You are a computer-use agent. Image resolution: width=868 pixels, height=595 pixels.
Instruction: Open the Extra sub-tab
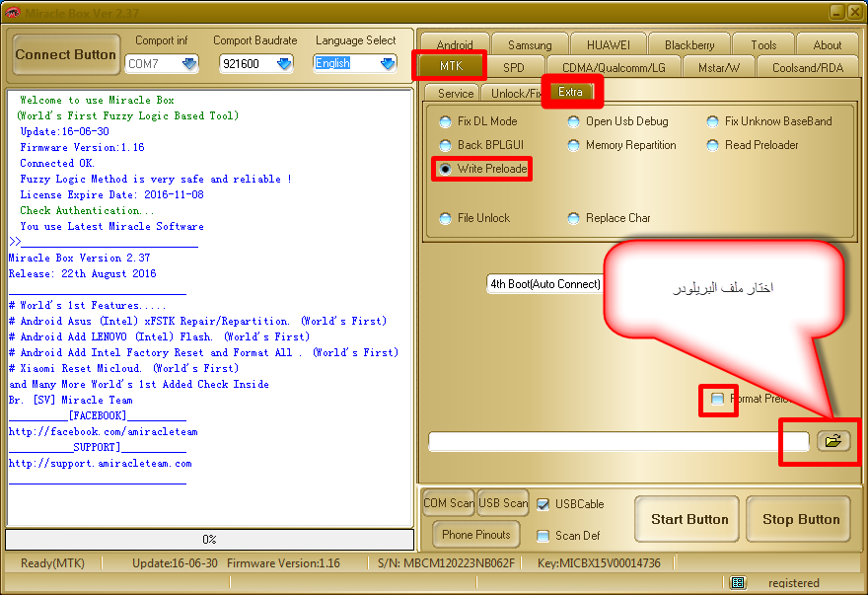coord(570,92)
